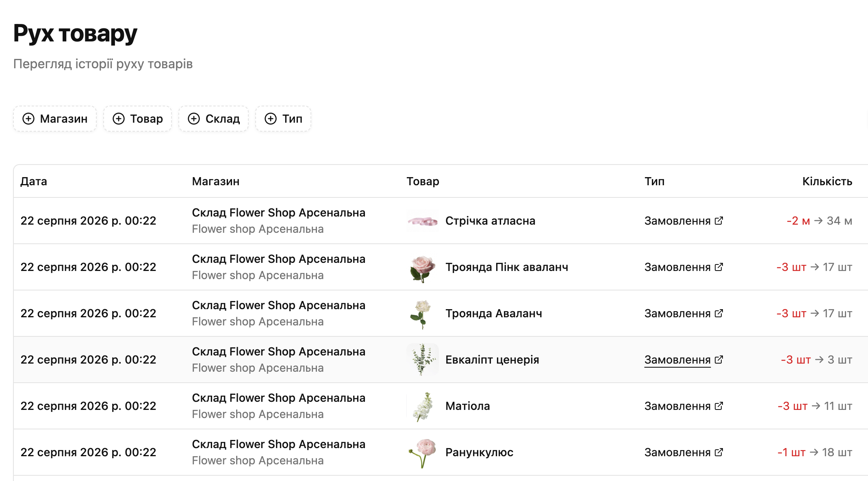Click external link icon for Ранункулюс order
Viewport: 868px width, 481px height.
[719, 452]
